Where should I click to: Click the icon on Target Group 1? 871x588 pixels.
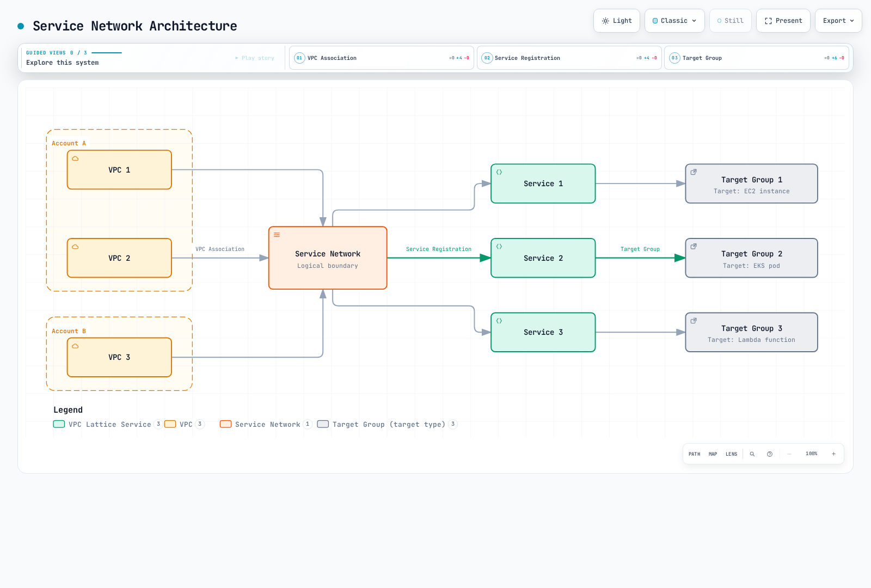[694, 172]
